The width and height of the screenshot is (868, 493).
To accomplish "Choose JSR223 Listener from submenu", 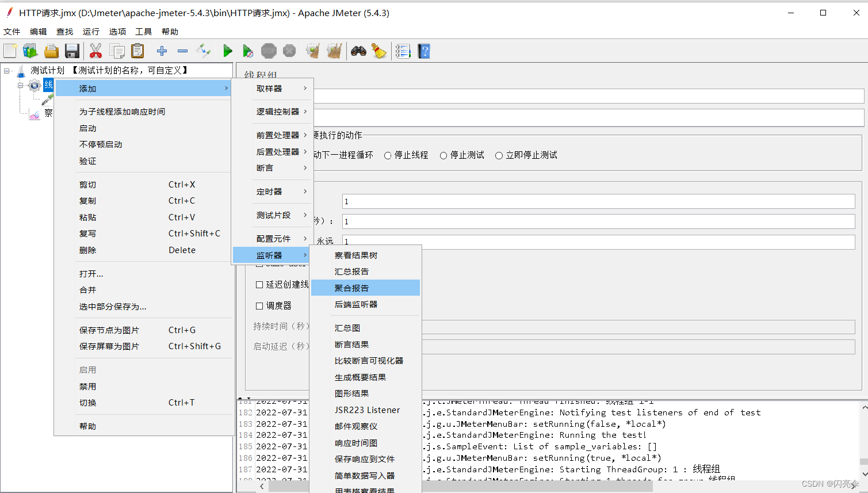I will click(x=365, y=410).
